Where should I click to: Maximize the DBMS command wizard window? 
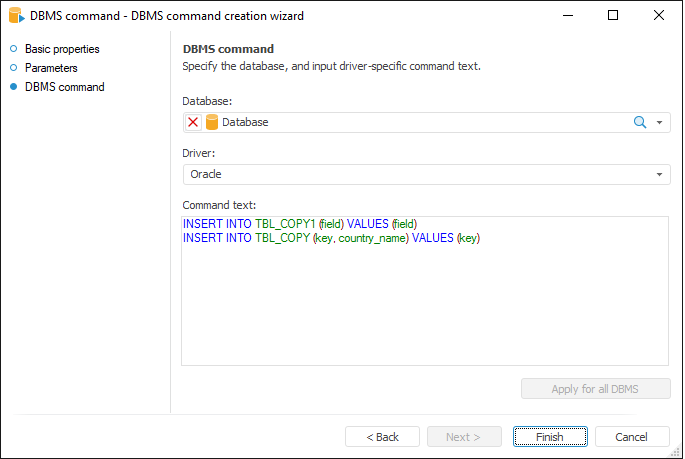[613, 16]
